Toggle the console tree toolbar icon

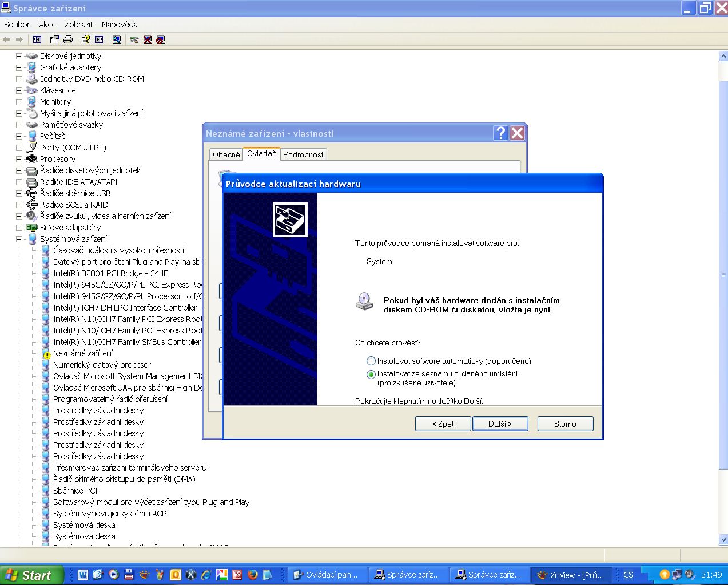click(x=37, y=39)
